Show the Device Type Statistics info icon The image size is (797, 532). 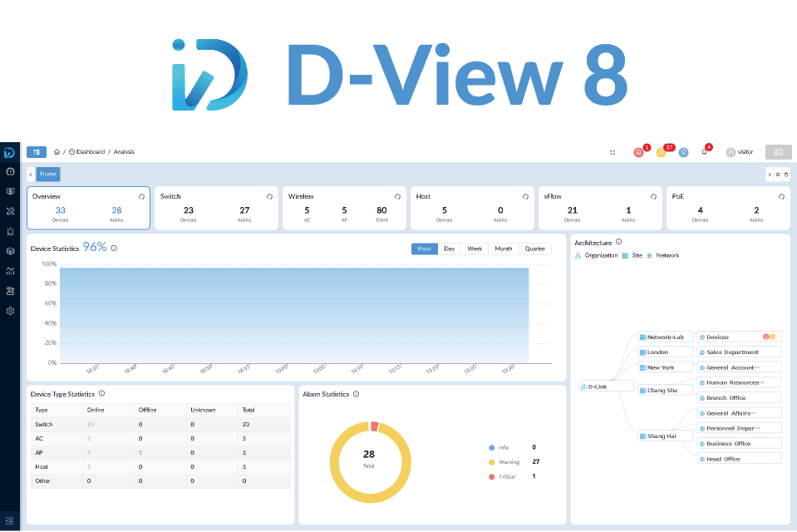(x=101, y=394)
